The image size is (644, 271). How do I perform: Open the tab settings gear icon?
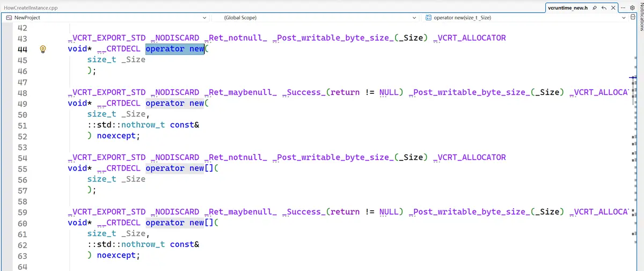point(632,8)
